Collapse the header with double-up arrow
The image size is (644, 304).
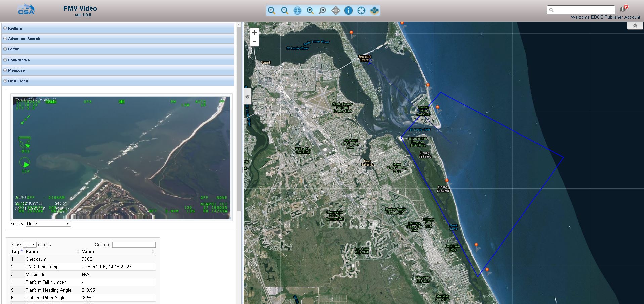(x=635, y=26)
